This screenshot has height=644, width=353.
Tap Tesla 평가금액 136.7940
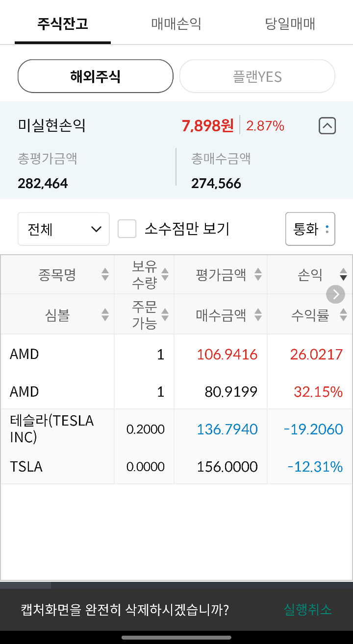tap(227, 429)
